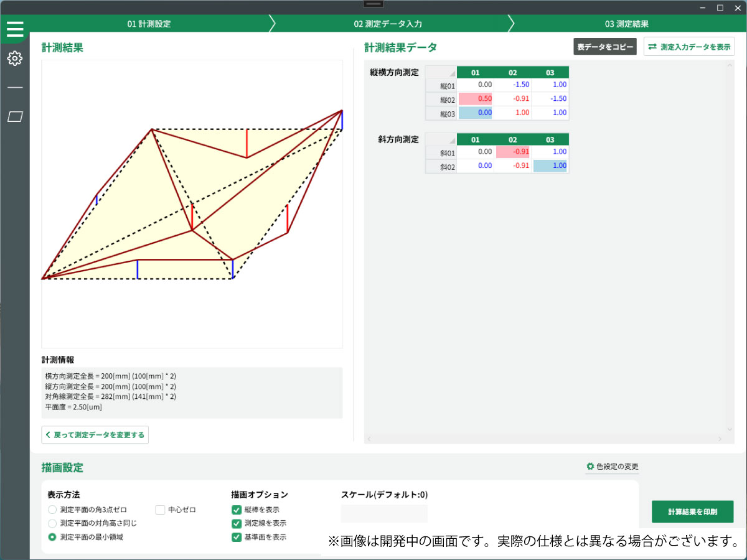747x560 pixels.
Task: Select 測定平面の角3点ゼロ radio option
Action: [x=52, y=510]
